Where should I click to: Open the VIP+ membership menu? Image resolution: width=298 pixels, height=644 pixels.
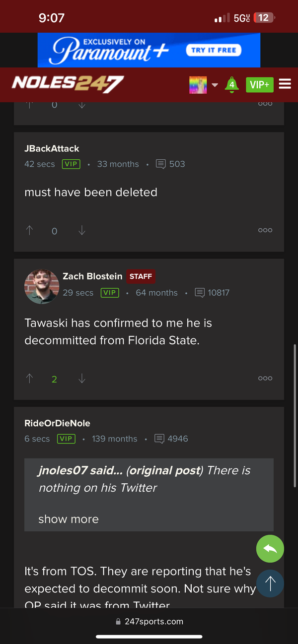pos(259,84)
